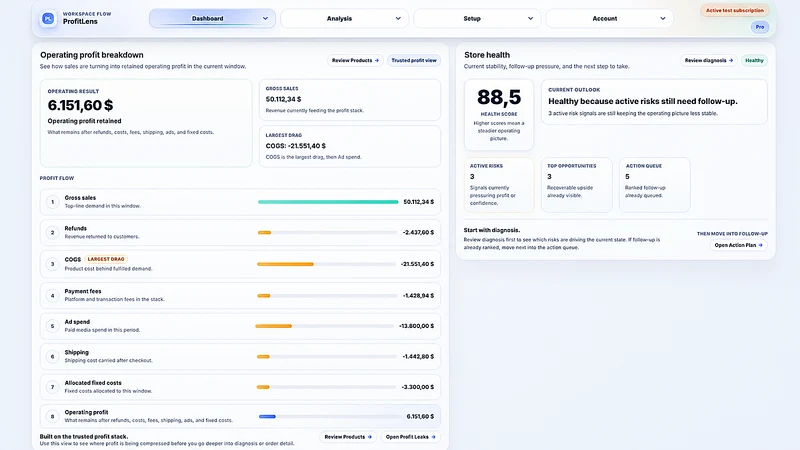Open the Current outlook card
Viewport: 800px width, 450px height.
[x=654, y=102]
